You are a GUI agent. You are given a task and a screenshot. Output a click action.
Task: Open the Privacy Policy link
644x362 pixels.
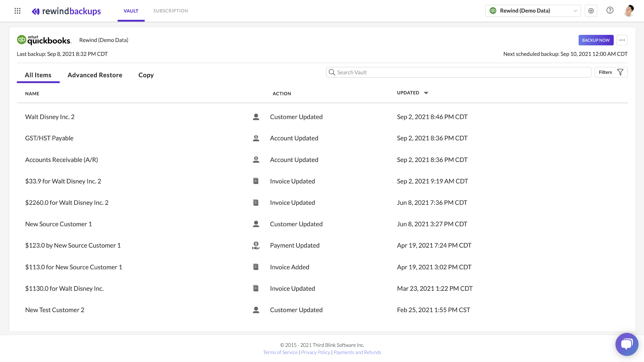pyautogui.click(x=315, y=352)
